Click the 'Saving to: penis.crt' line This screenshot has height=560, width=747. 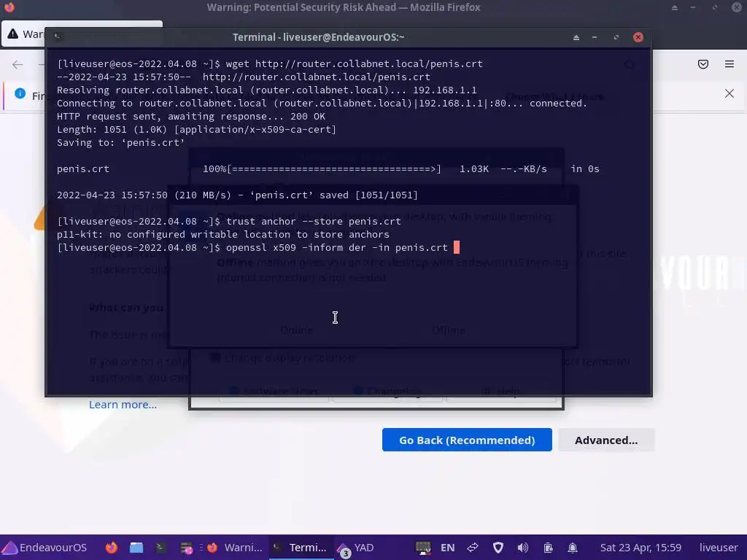[x=120, y=142]
